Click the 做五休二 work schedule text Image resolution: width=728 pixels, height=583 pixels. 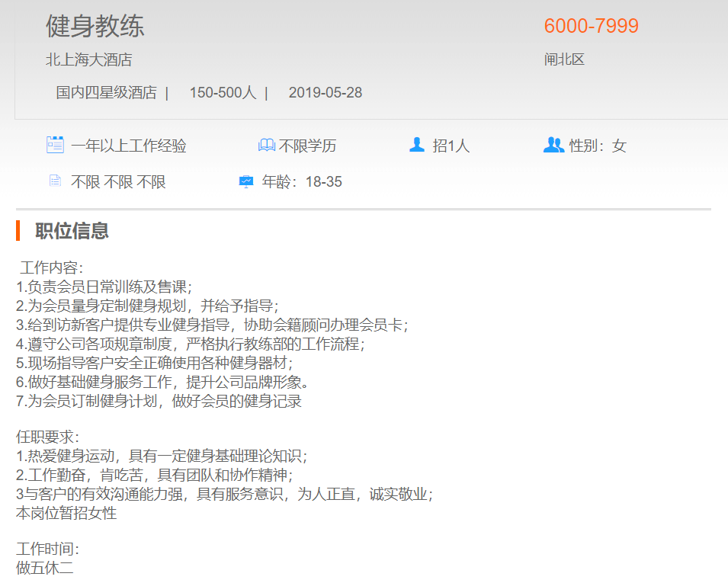click(45, 567)
